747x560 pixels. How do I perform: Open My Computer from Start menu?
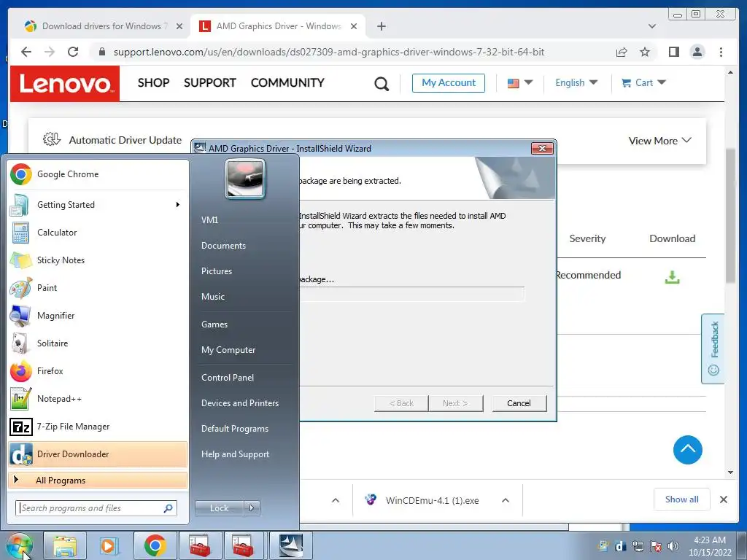pos(228,350)
